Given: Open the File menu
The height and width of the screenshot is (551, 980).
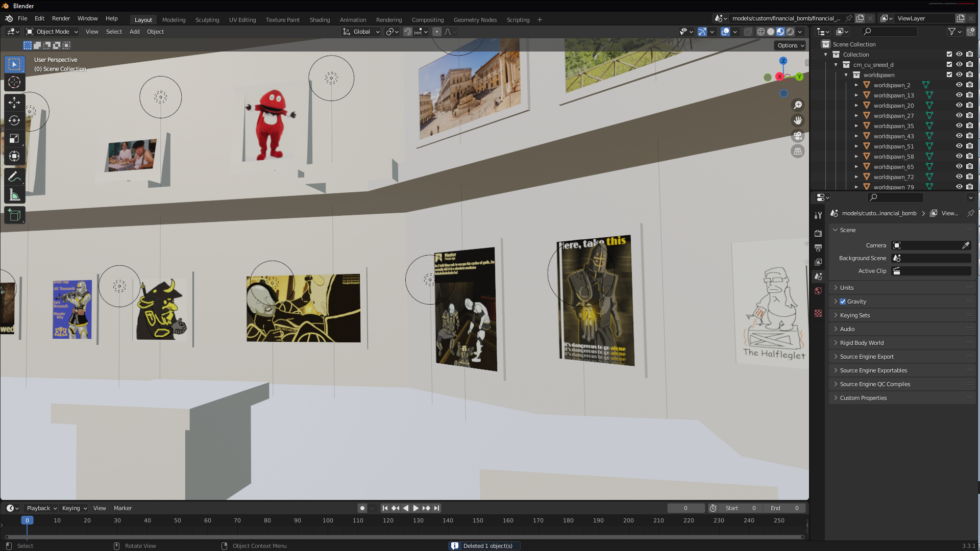Looking at the screenshot, I should click(22, 18).
